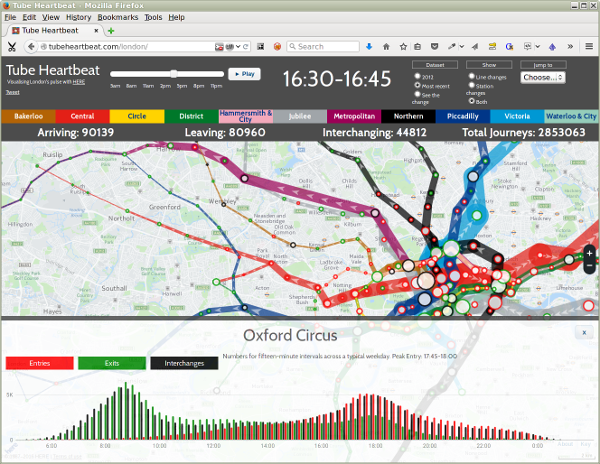Image resolution: width=600 pixels, height=464 pixels.
Task: Click in the browser Search field
Action: click(323, 47)
